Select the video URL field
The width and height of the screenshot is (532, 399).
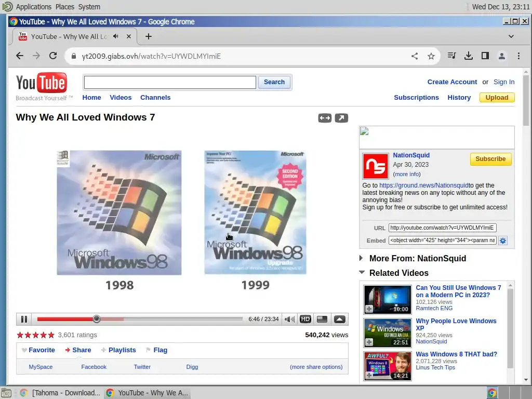[443, 228]
